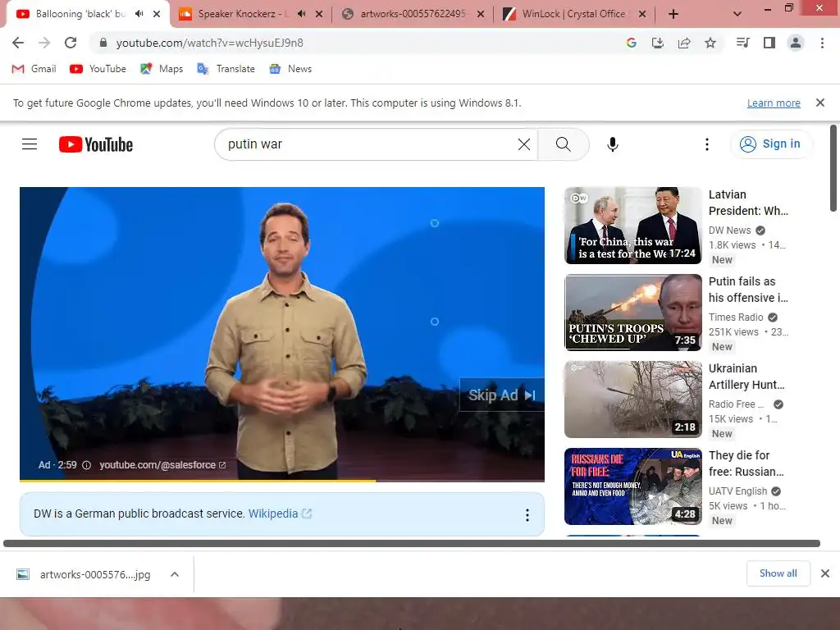
Task: Go to YouTube home via logo
Action: click(96, 144)
